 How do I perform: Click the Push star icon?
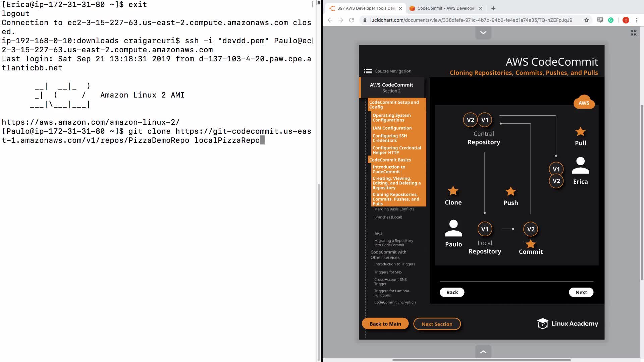pyautogui.click(x=511, y=191)
